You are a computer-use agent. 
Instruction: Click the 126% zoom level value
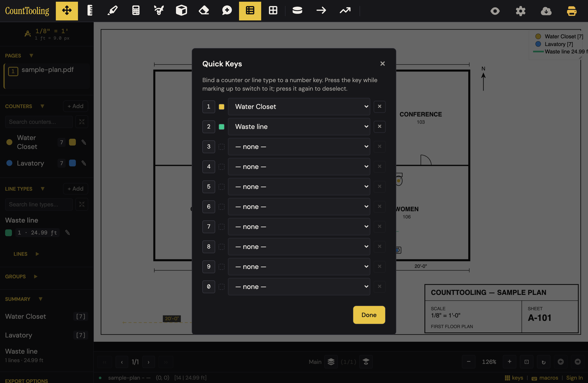pos(489,362)
